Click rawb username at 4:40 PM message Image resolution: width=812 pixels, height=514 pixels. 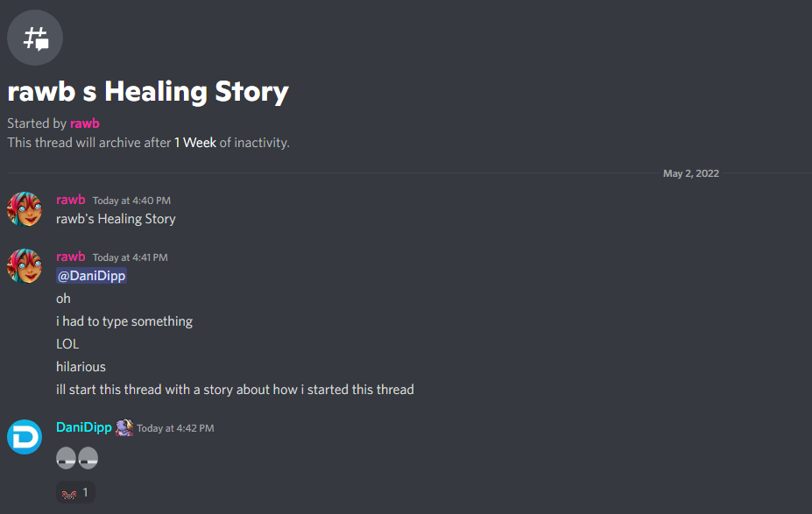[x=70, y=200]
